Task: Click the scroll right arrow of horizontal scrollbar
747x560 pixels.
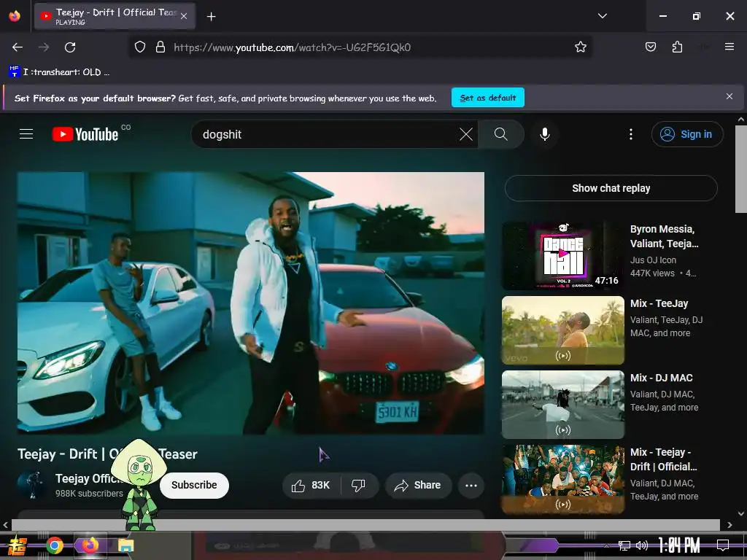Action: [729, 525]
